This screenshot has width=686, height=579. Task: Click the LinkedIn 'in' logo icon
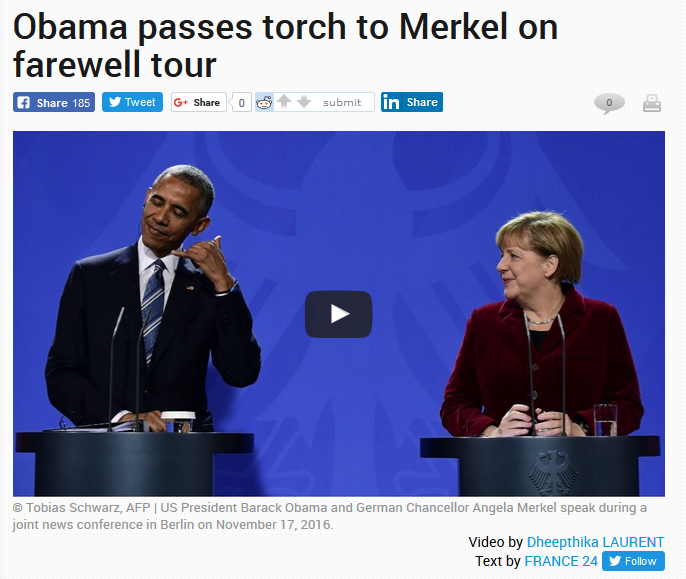(391, 102)
